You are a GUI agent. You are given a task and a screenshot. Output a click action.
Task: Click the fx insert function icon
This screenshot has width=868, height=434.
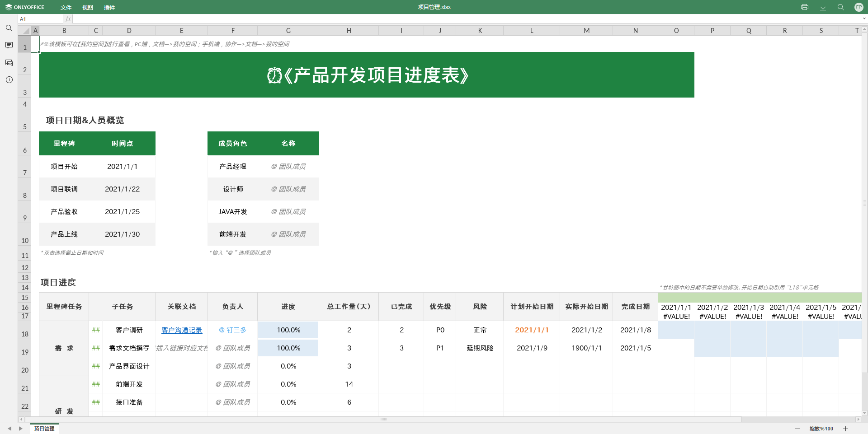[x=68, y=19]
